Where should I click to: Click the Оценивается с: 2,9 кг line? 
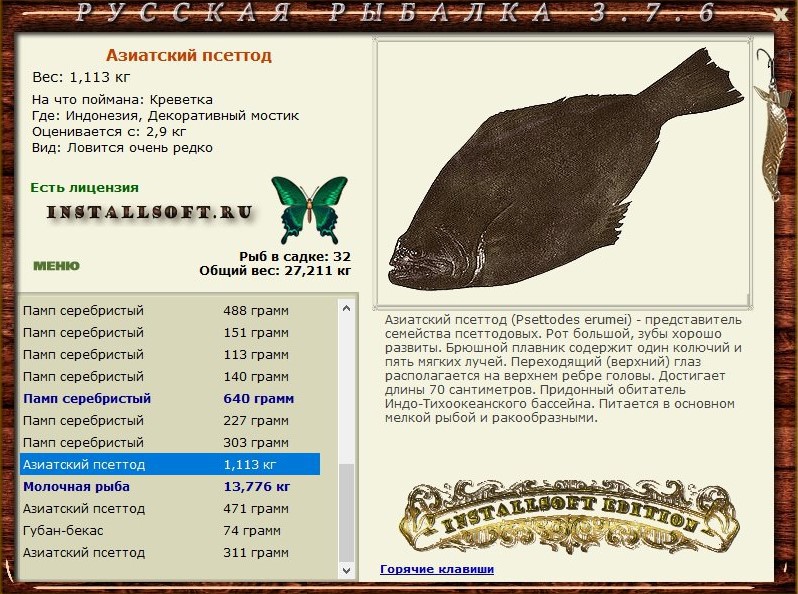pyautogui.click(x=109, y=132)
